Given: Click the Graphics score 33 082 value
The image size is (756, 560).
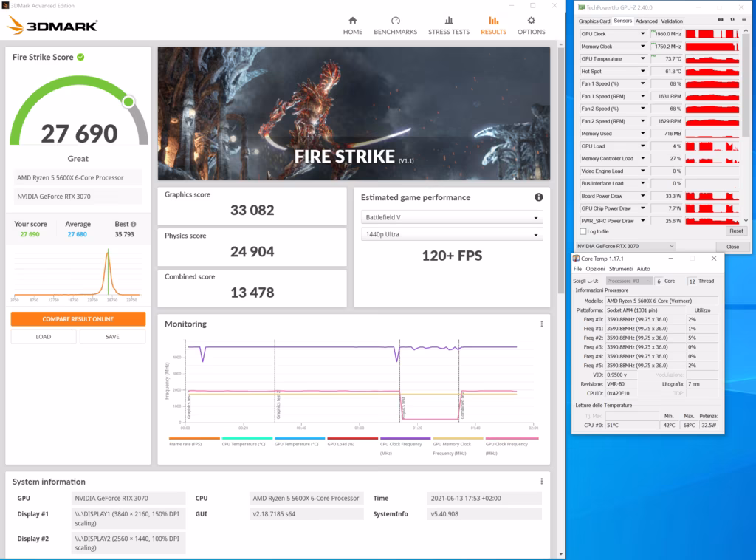Looking at the screenshot, I should point(252,211).
